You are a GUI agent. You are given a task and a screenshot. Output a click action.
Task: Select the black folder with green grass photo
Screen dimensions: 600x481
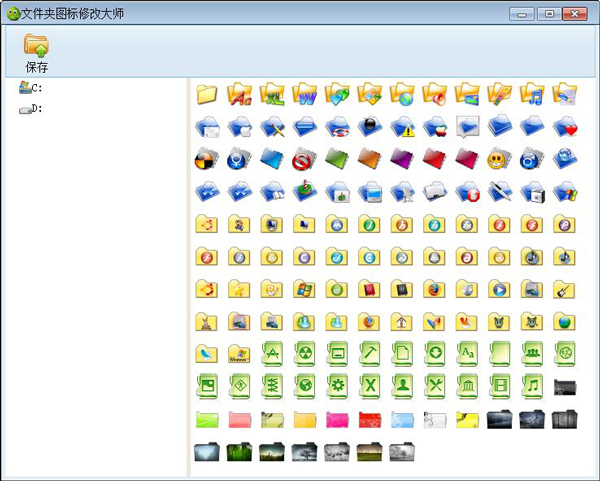(x=239, y=452)
